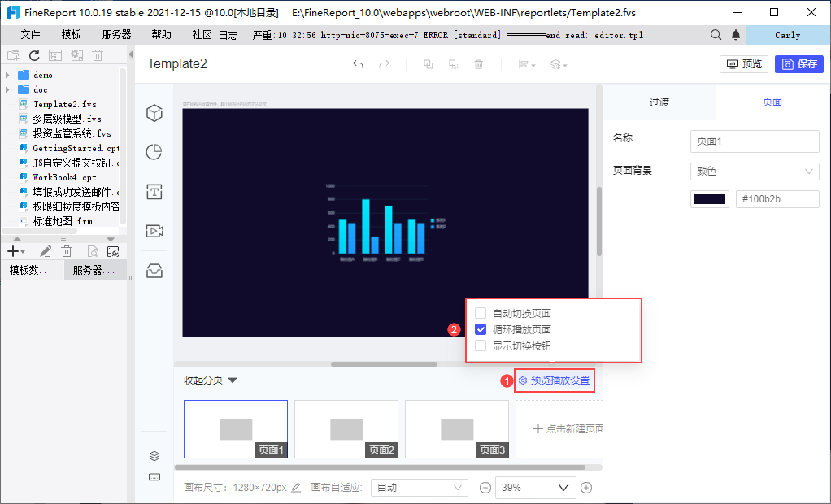831x504 pixels.
Task: Uncheck the 循环播放页面 checkbox
Action: 481,330
